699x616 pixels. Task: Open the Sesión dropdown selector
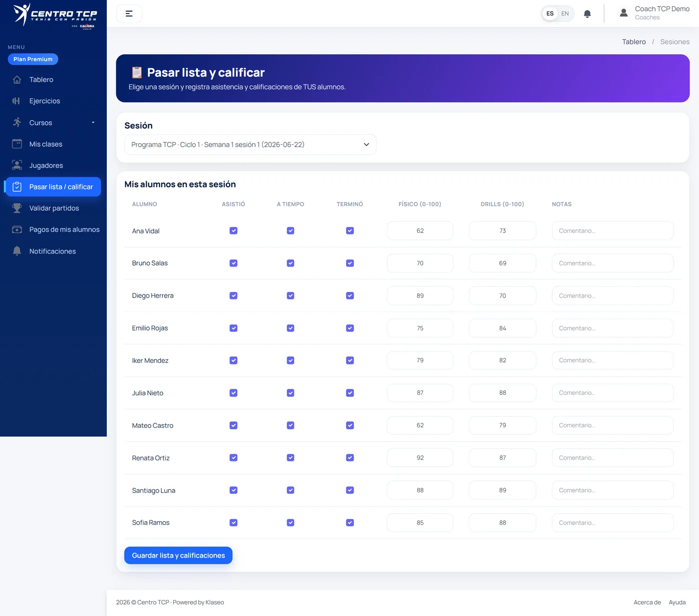pos(250,145)
